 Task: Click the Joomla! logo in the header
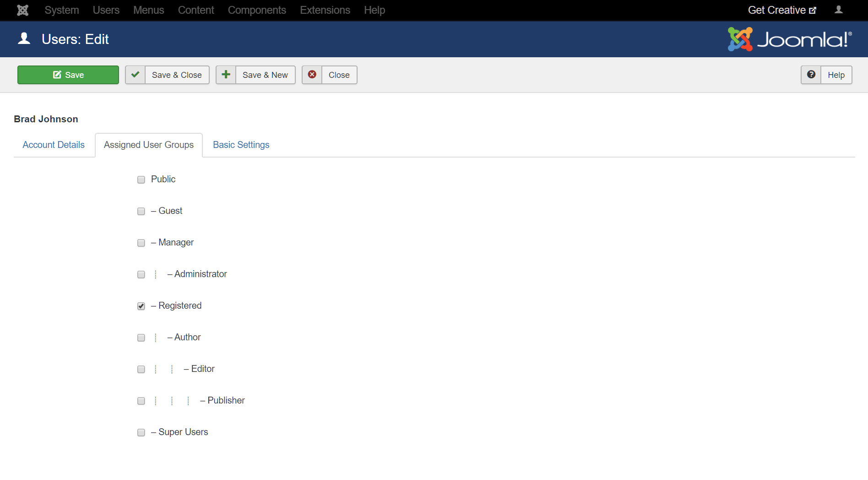point(790,39)
